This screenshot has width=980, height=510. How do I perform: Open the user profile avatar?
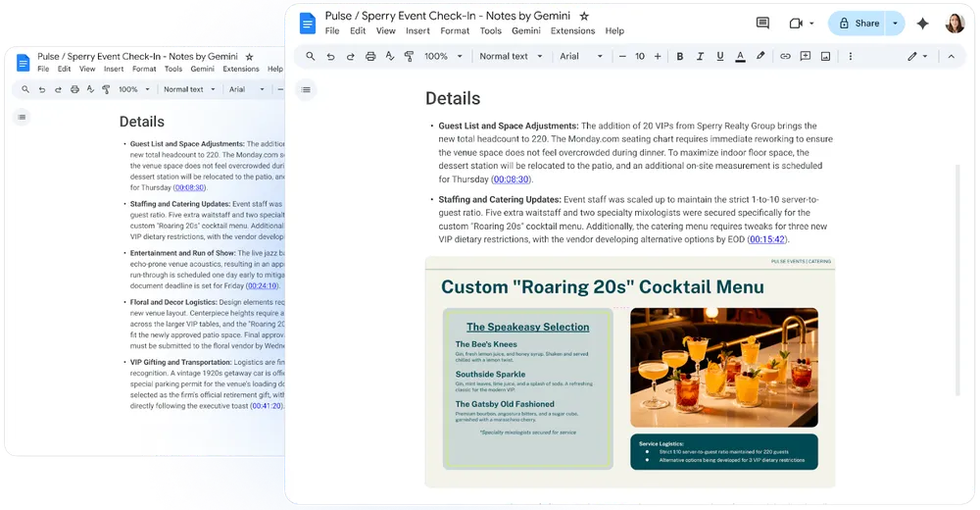tap(955, 24)
